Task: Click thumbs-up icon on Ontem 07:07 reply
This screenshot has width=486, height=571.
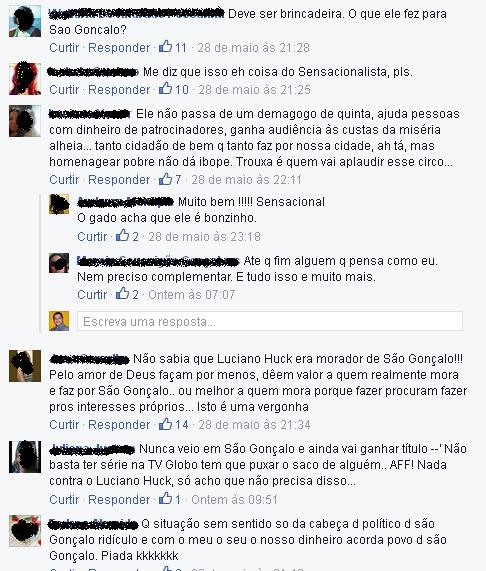Action: [x=123, y=294]
